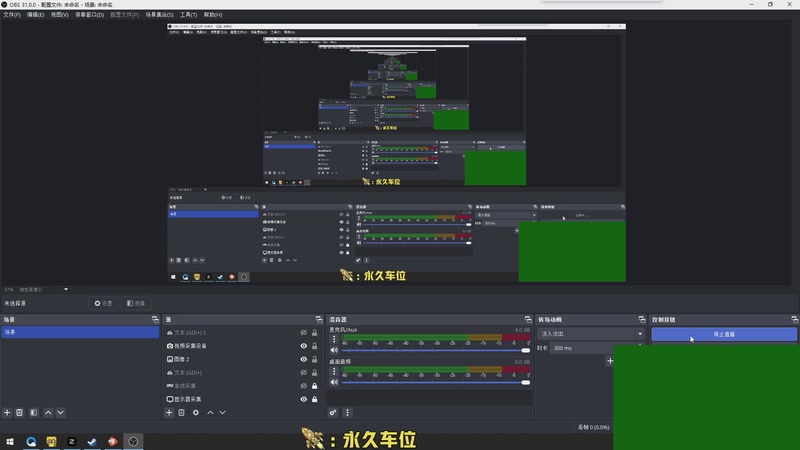800x450 pixels.
Task: Show the 游戏采集 source
Action: (x=304, y=386)
